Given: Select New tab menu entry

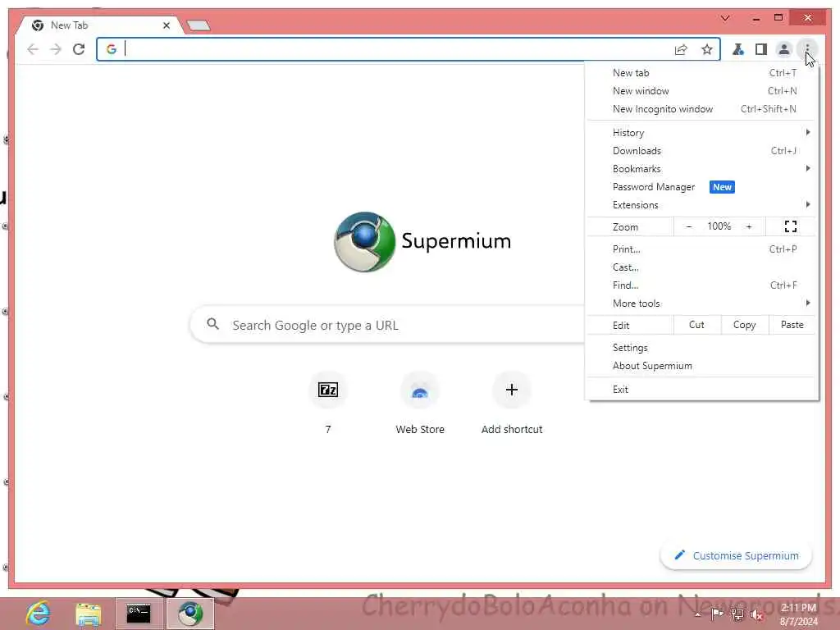Looking at the screenshot, I should point(702,73).
